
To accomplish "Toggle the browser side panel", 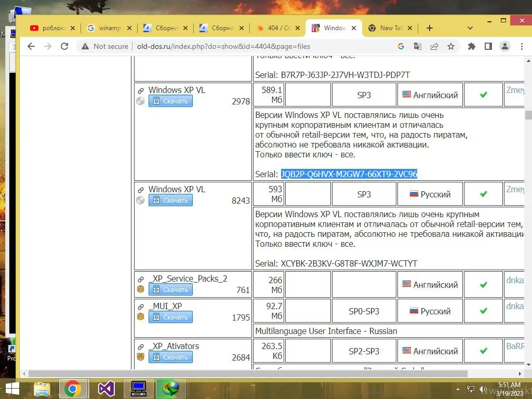I will 488,46.
